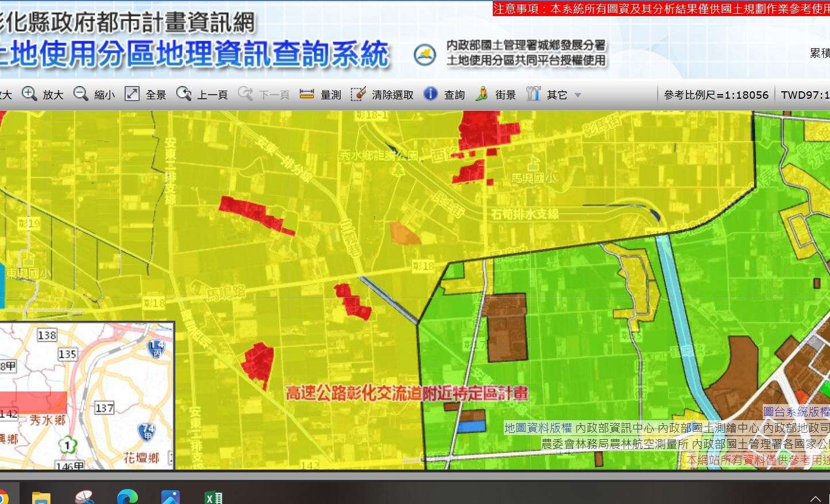Open Microsoft Edge from the taskbar

[x=127, y=497]
